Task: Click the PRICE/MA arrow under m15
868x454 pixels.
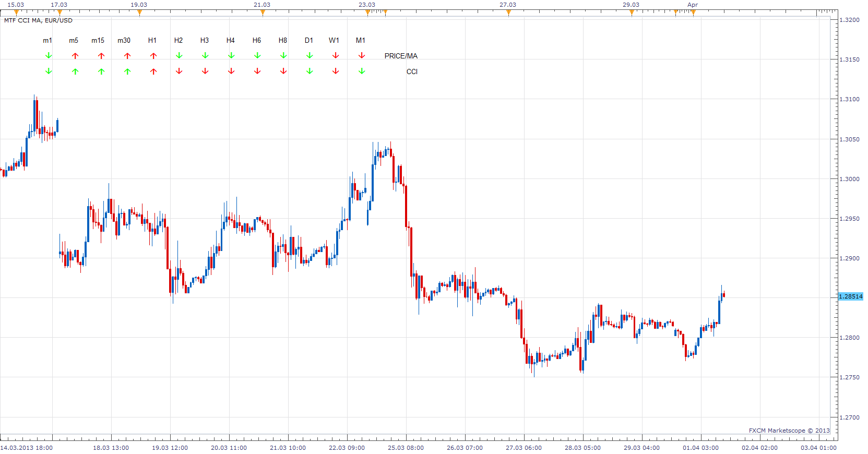Action: click(x=101, y=56)
